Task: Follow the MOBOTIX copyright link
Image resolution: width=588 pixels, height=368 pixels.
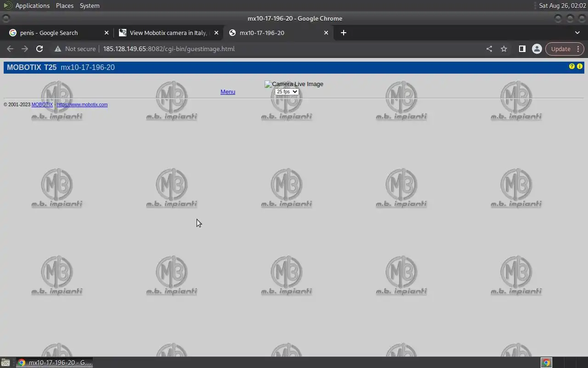Action: pos(42,104)
